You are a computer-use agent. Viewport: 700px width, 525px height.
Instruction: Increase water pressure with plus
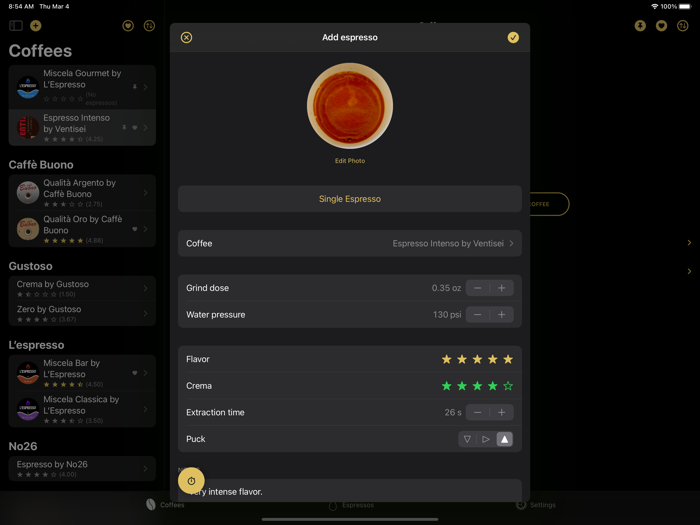point(502,315)
